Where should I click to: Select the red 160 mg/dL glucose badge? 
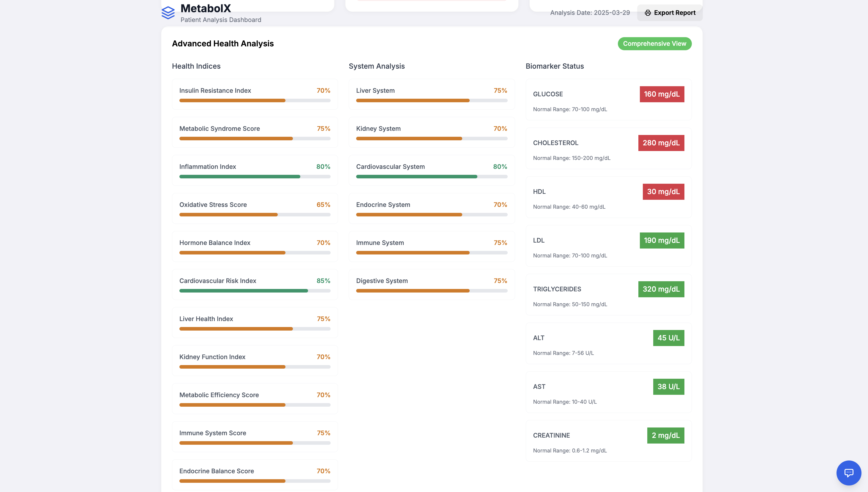pyautogui.click(x=661, y=94)
